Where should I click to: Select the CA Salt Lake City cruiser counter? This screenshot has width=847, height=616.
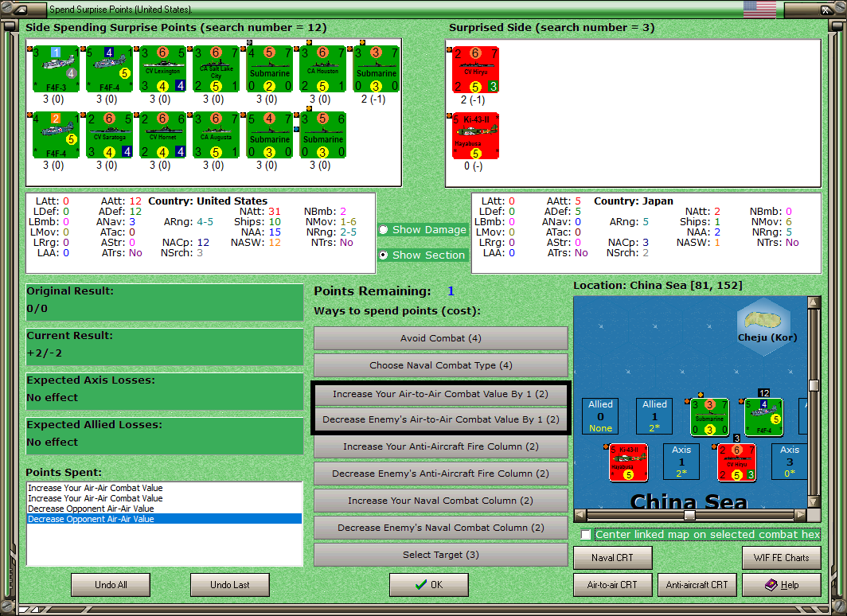pyautogui.click(x=216, y=69)
